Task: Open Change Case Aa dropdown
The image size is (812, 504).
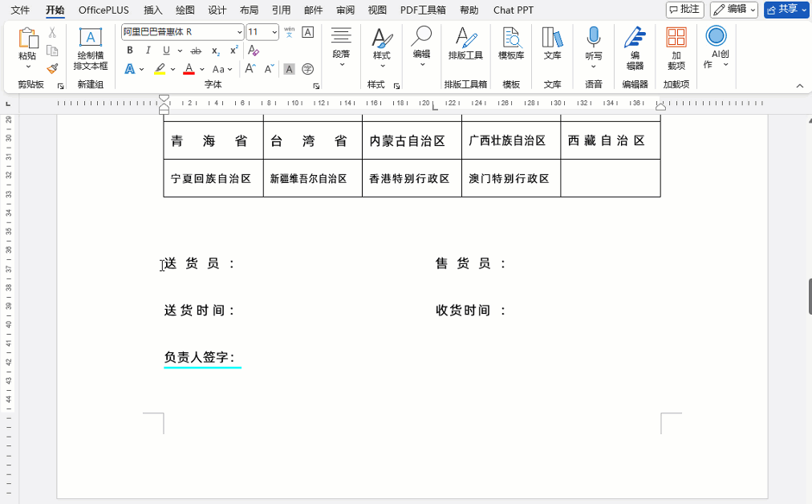Action: (222, 69)
